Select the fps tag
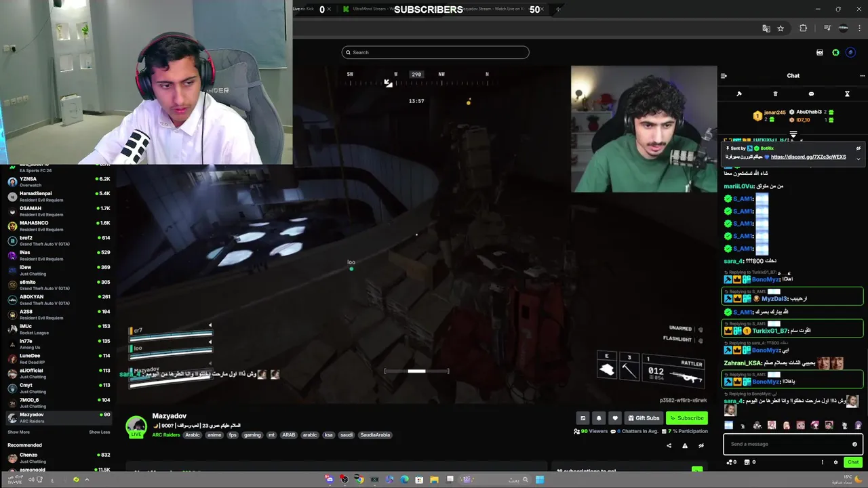Image resolution: width=868 pixels, height=488 pixels. click(x=233, y=435)
